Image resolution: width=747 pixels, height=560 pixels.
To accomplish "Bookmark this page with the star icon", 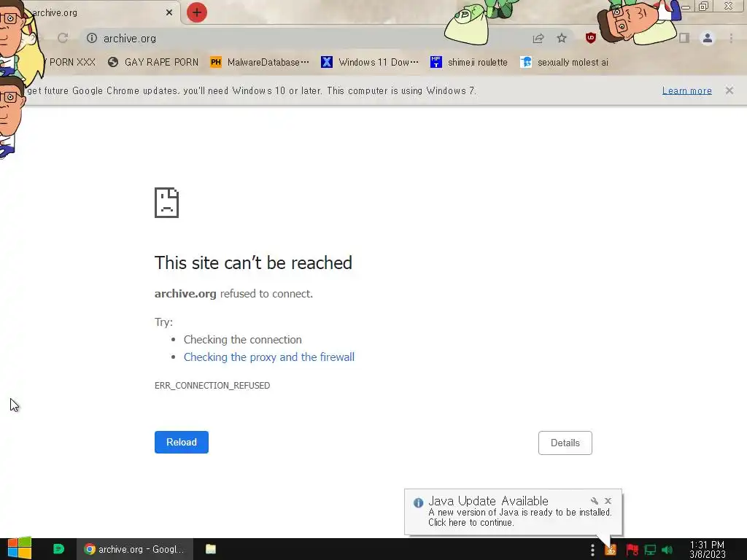I will tap(562, 38).
